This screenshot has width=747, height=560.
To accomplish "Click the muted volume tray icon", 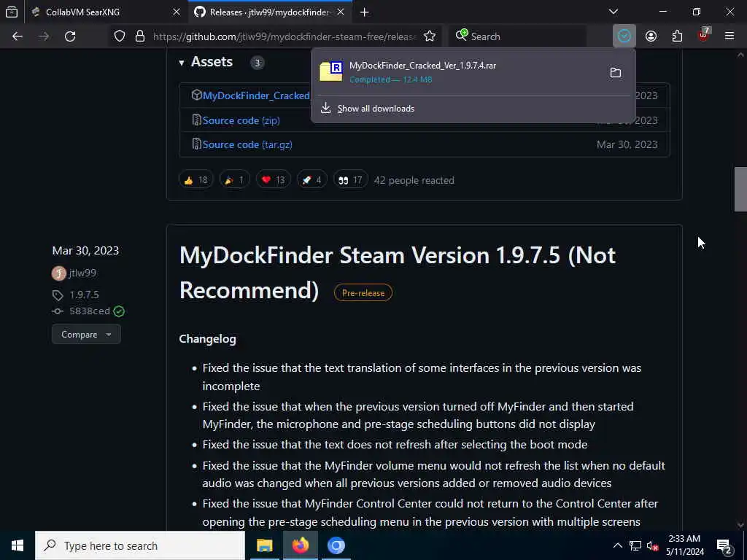I will click(652, 545).
